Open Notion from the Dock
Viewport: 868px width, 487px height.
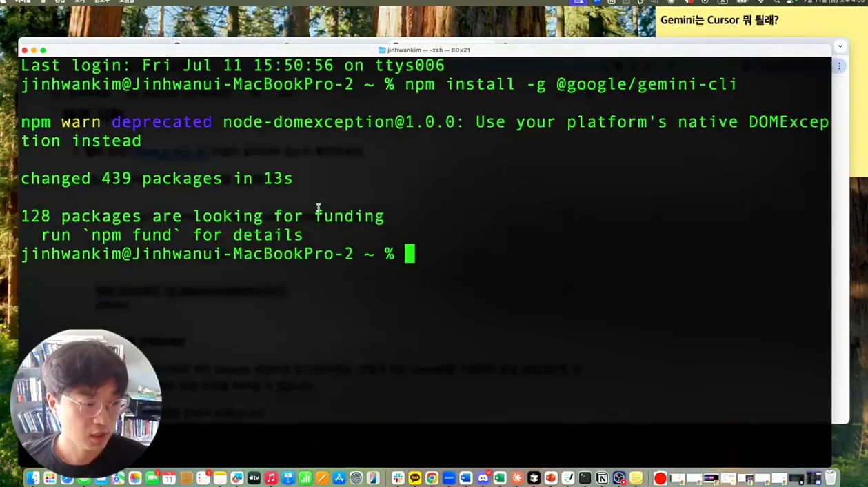click(x=602, y=478)
